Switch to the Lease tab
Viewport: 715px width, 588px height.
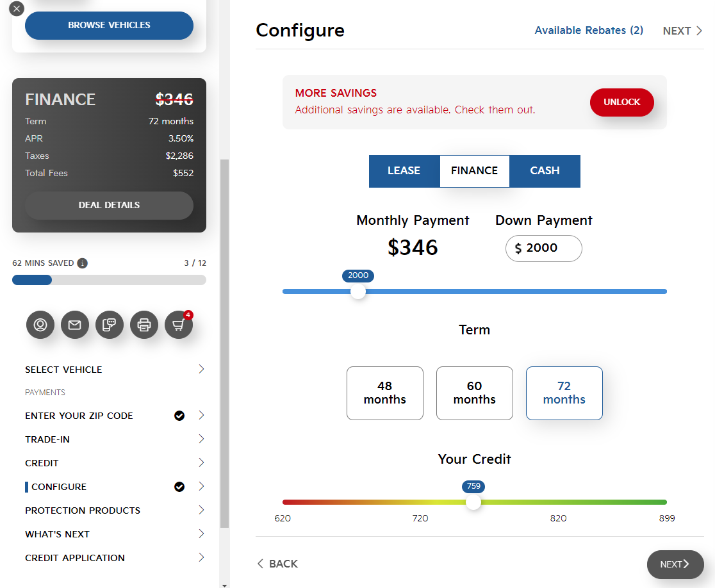[x=404, y=171]
